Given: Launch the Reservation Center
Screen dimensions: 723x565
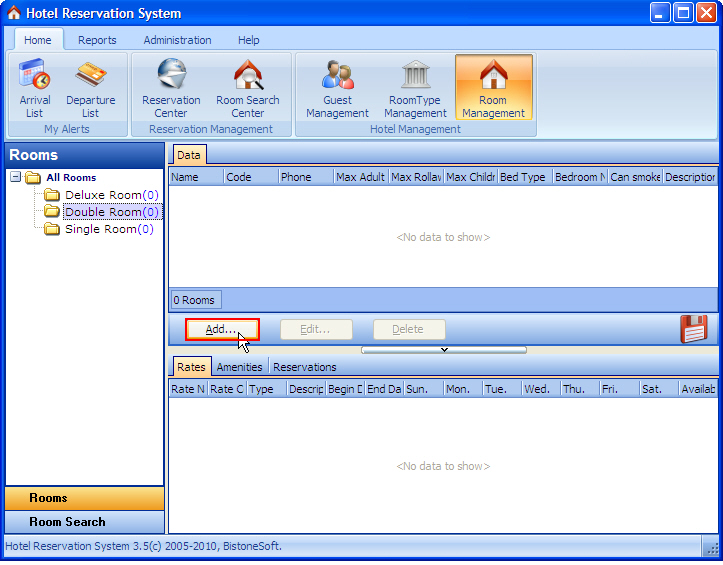Looking at the screenshot, I should (x=171, y=88).
